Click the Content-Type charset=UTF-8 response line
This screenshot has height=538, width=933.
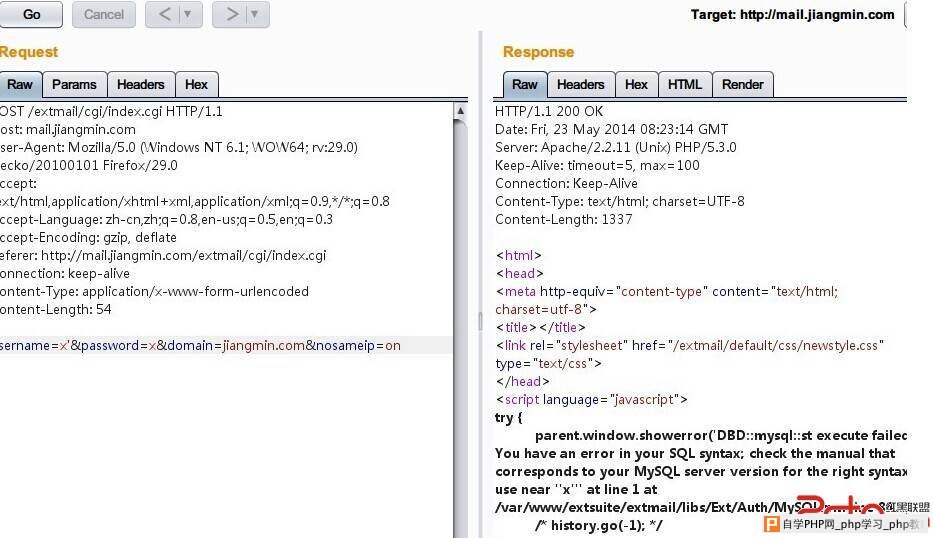pos(619,201)
